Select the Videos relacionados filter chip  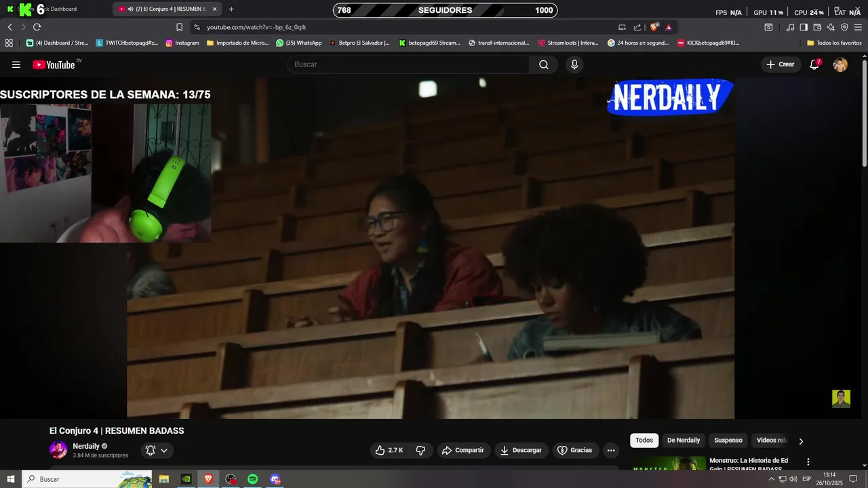coord(772,441)
